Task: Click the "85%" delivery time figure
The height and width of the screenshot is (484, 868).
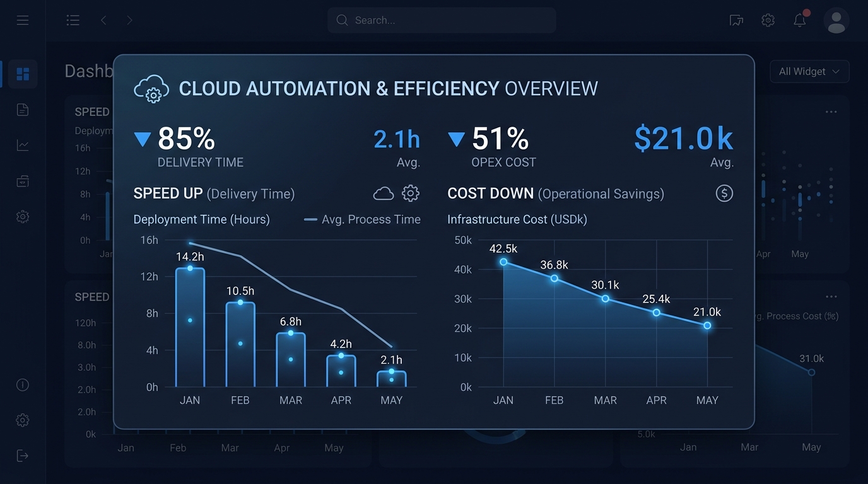Action: pyautogui.click(x=186, y=139)
